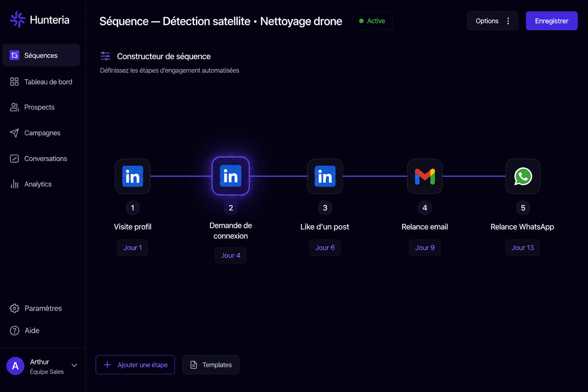Navigate to Campagnes
Image resolution: width=588 pixels, height=392 pixels.
(41, 133)
